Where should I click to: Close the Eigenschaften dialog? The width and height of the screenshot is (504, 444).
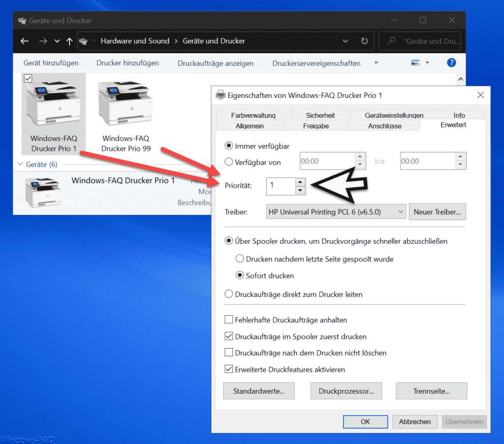(x=480, y=95)
